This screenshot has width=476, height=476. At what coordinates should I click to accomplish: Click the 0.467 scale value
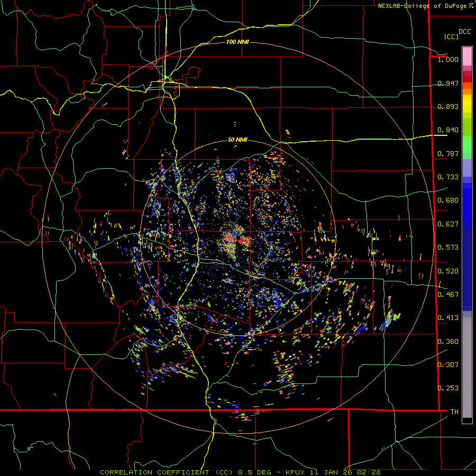pos(448,295)
